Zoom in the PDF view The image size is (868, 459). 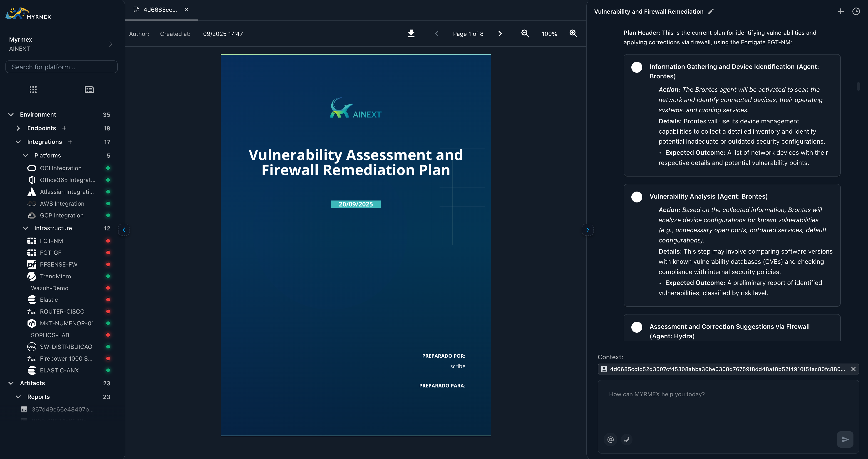point(573,33)
